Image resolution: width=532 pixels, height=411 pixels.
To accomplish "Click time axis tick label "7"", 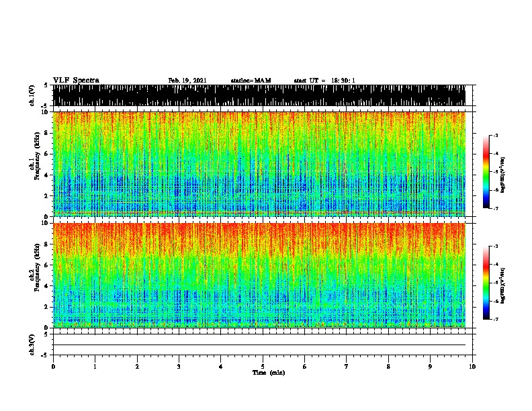I will point(347,367).
